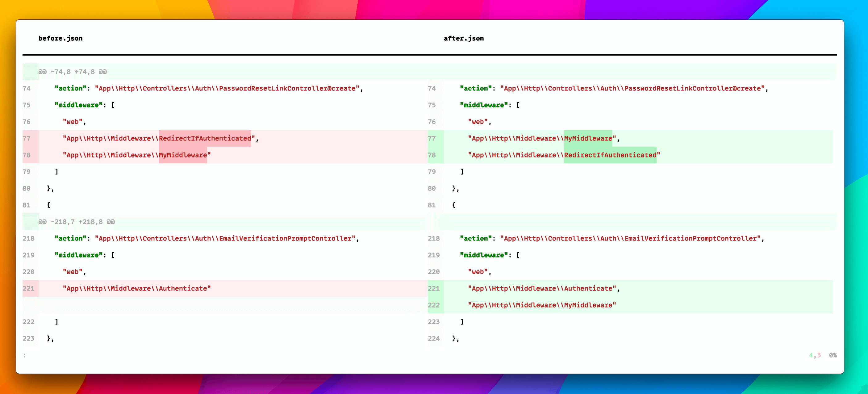Click the second hunk header @@ -218,7 +218,8 @@
Viewport: 868px width, 394px height.
pyautogui.click(x=77, y=222)
